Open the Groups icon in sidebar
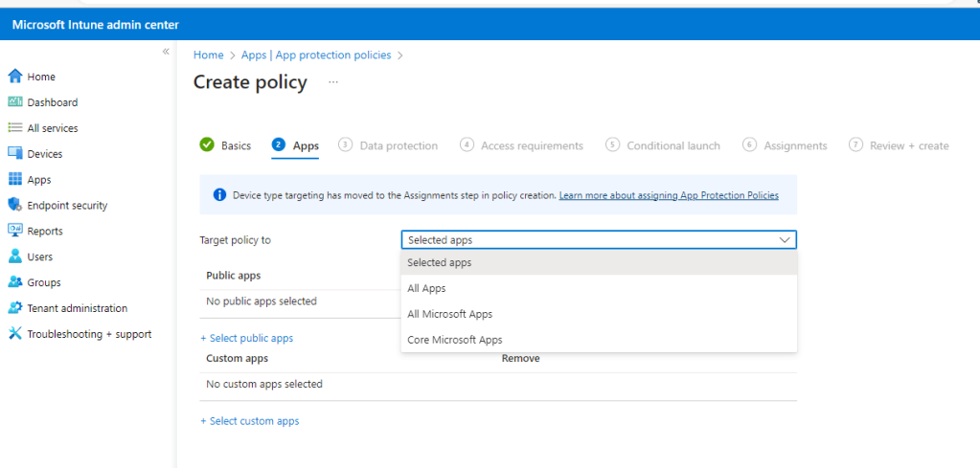The image size is (980, 468). click(x=14, y=283)
